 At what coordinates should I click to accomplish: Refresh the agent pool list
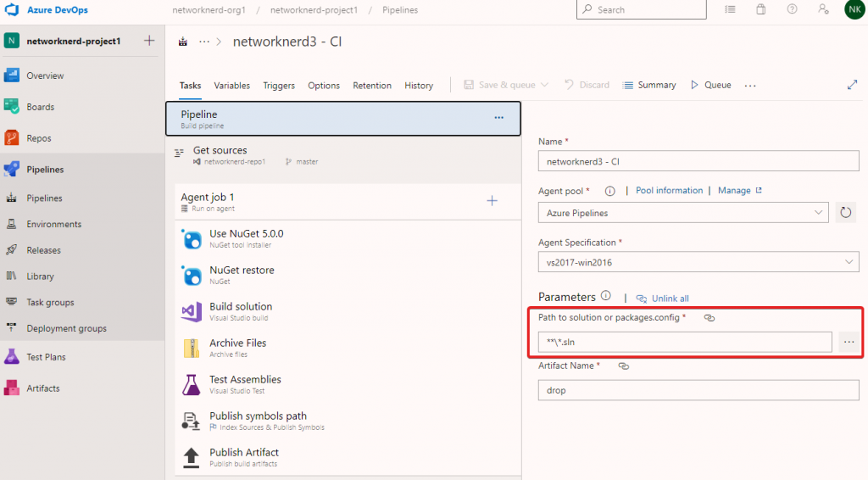coord(845,213)
